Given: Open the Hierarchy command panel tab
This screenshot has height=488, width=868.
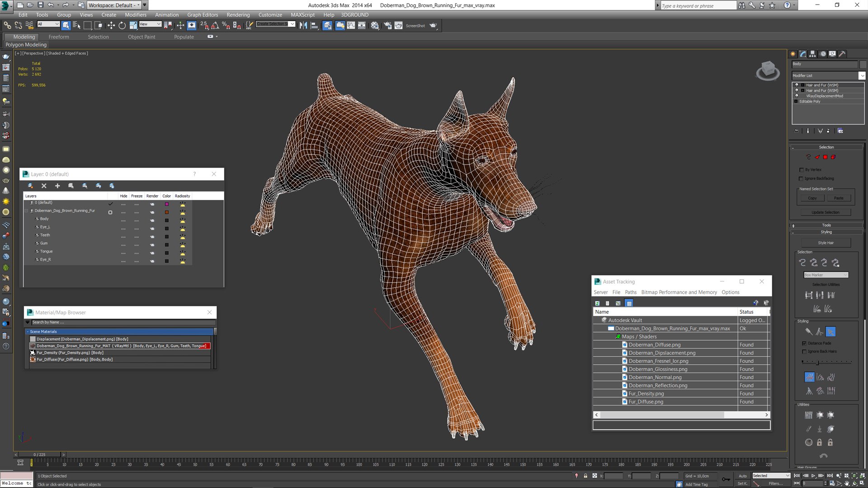Looking at the screenshot, I should [812, 54].
